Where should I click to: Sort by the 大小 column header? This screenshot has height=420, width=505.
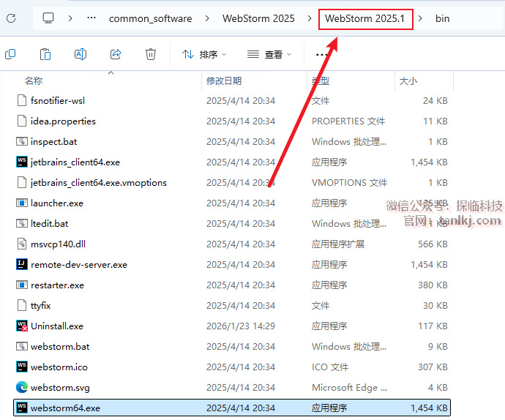[408, 80]
